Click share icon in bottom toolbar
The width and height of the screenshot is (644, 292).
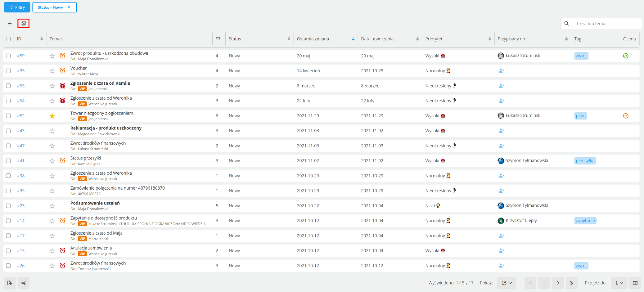(24, 283)
